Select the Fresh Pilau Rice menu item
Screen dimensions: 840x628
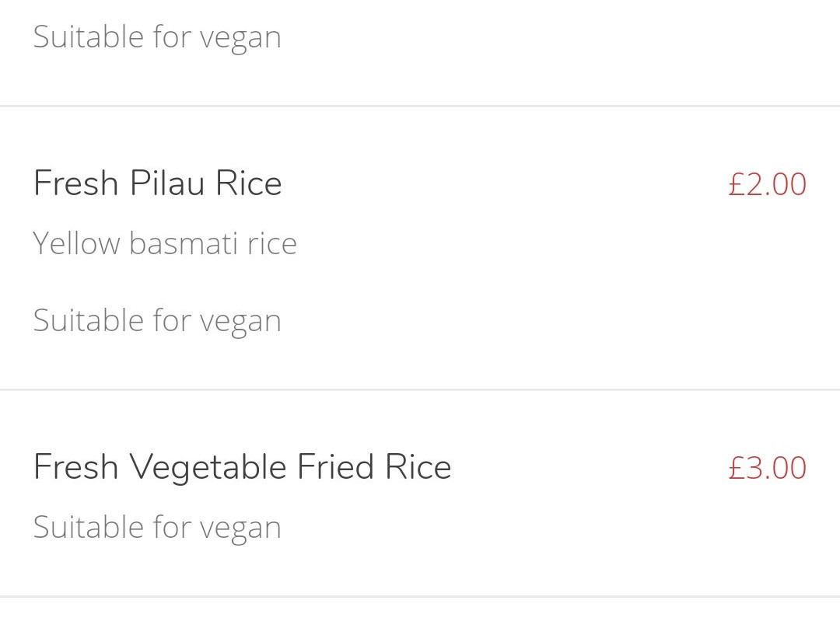420,249
